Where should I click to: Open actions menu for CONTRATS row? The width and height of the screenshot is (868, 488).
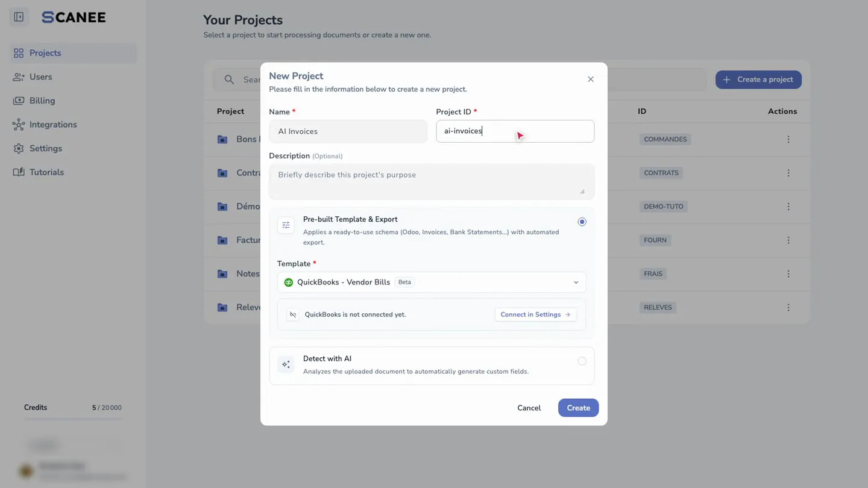pyautogui.click(x=788, y=173)
